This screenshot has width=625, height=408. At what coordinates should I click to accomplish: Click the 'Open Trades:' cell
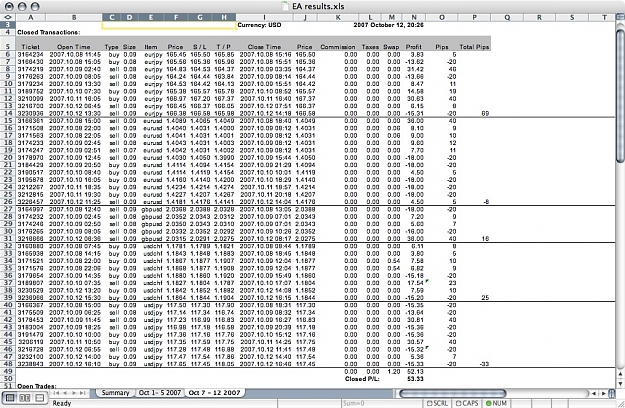click(37, 386)
